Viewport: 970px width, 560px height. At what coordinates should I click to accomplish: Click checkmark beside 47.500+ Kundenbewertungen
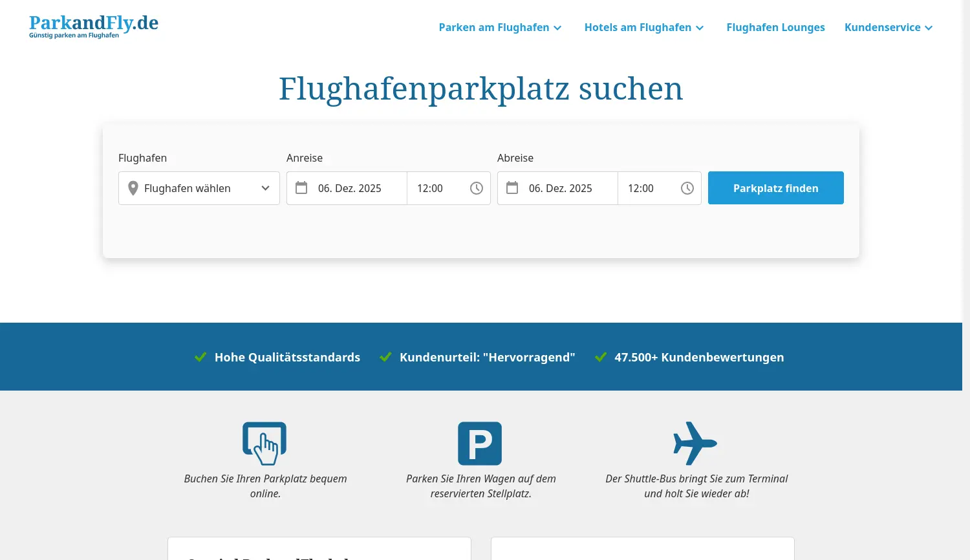coord(600,356)
